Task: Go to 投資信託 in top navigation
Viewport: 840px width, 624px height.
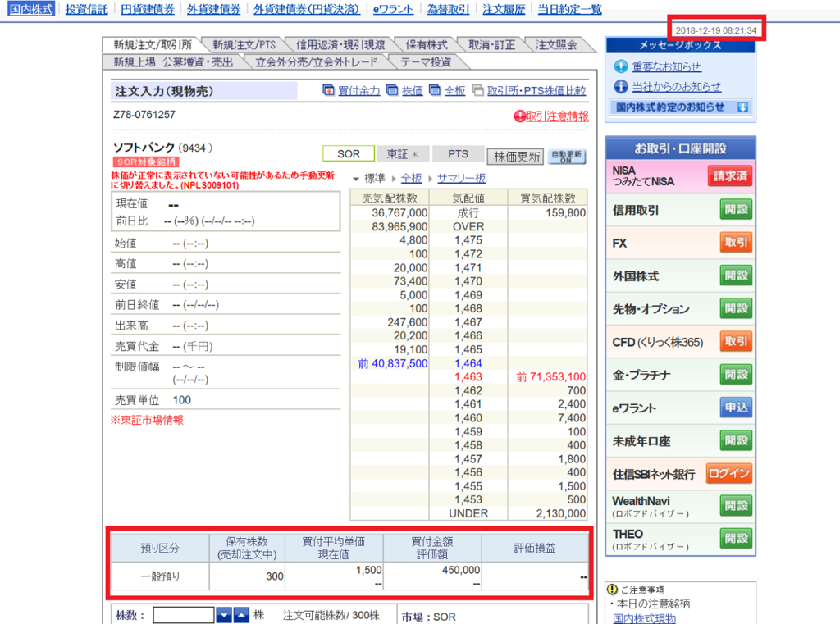Action: (86, 9)
